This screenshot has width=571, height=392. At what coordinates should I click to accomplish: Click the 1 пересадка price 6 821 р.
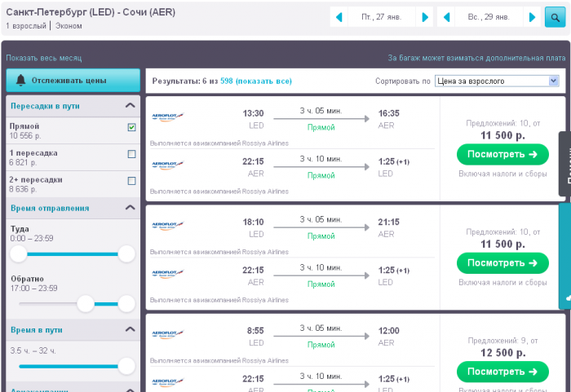[23, 162]
